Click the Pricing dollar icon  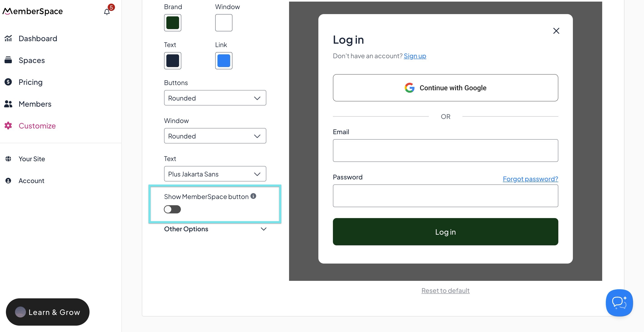click(x=8, y=82)
